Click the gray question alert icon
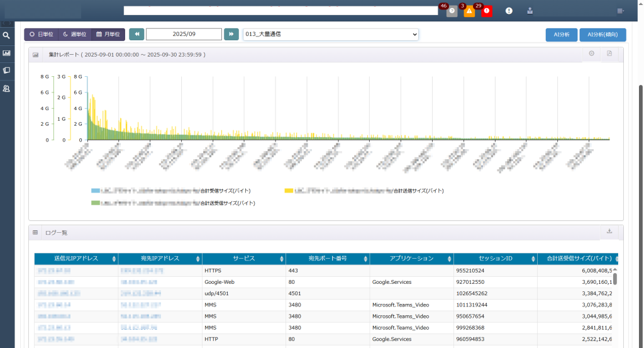Viewport: 644px width, 348px height. (x=452, y=11)
